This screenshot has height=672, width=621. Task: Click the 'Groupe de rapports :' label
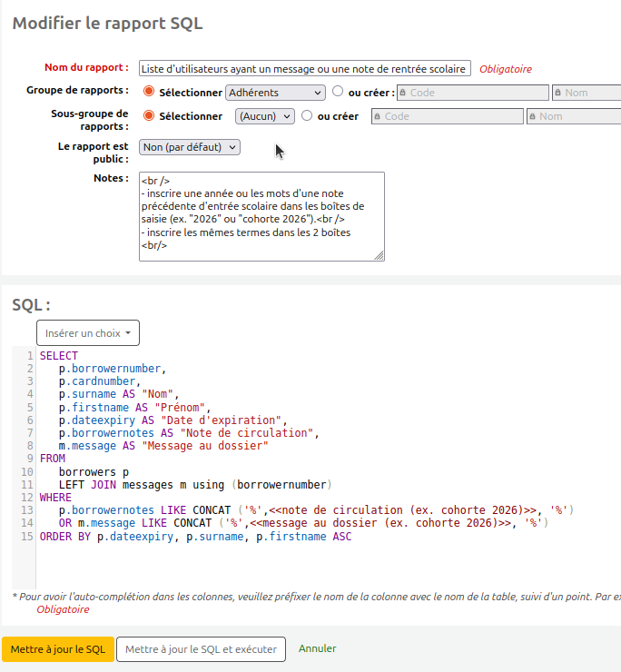point(77,90)
